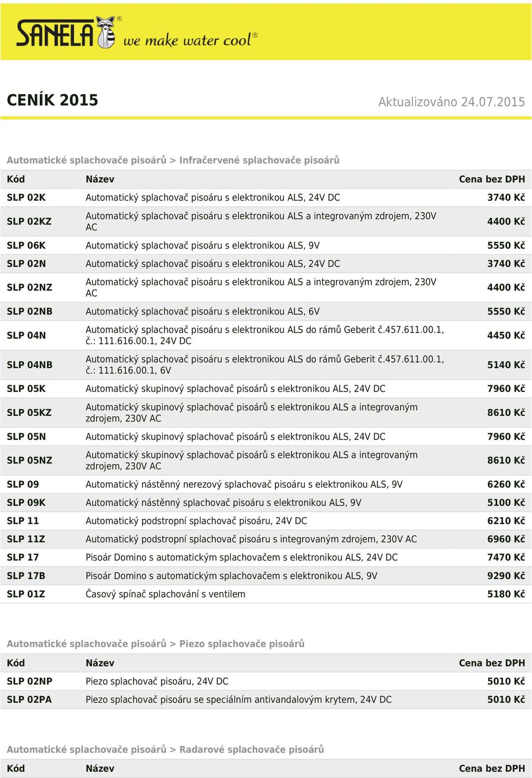Click the Aktualizováno 24.07.2015 date text
This screenshot has width=532, height=778.
[x=451, y=101]
